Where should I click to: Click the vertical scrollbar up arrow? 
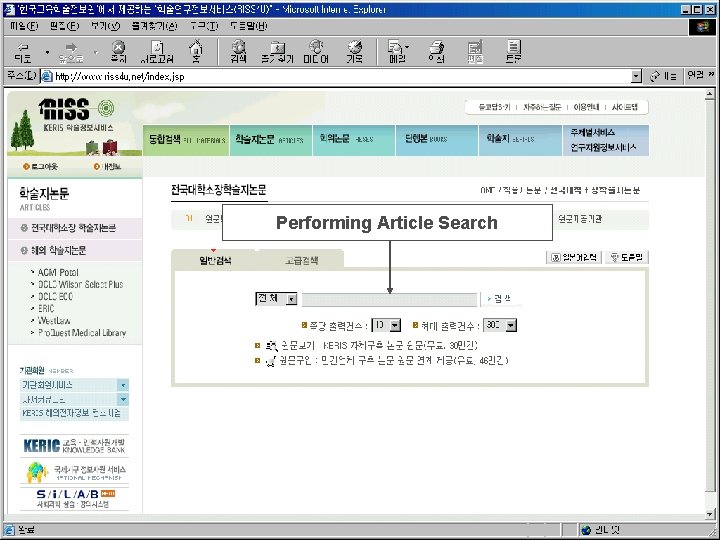[709, 94]
